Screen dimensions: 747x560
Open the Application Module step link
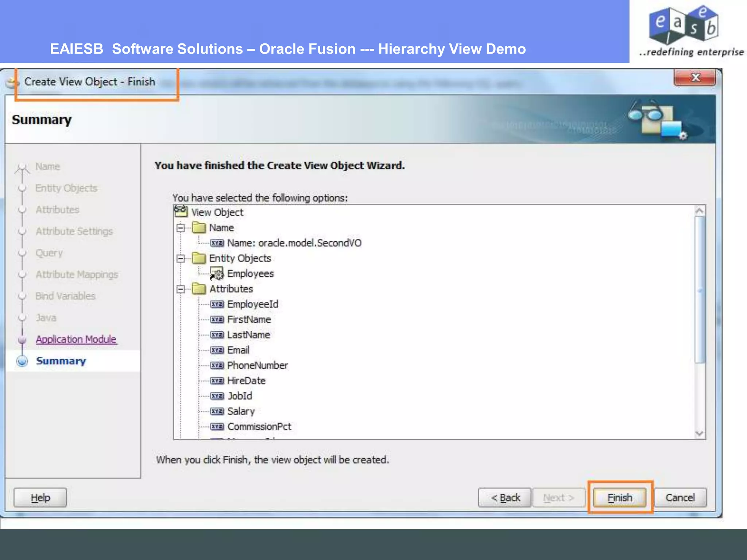[x=76, y=339]
